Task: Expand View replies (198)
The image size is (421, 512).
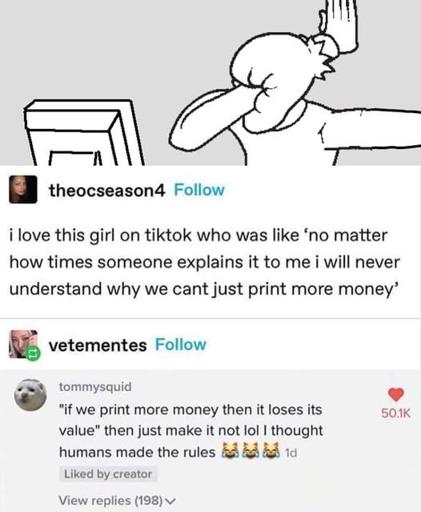Action: (x=117, y=500)
